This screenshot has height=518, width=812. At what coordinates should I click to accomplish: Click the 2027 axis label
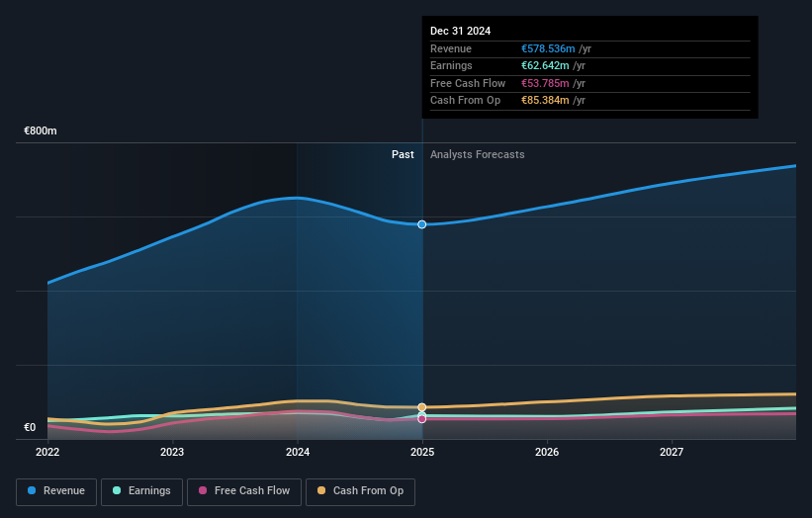(672, 452)
